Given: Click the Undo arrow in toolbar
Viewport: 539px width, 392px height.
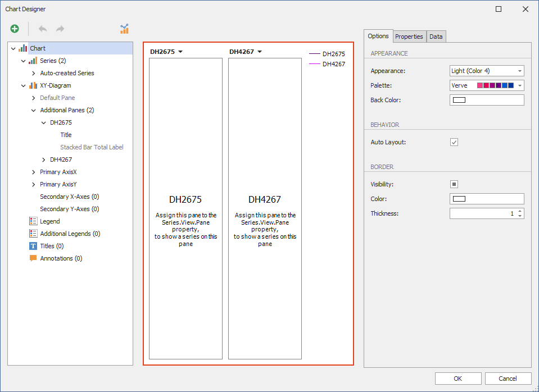Looking at the screenshot, I should tap(43, 29).
